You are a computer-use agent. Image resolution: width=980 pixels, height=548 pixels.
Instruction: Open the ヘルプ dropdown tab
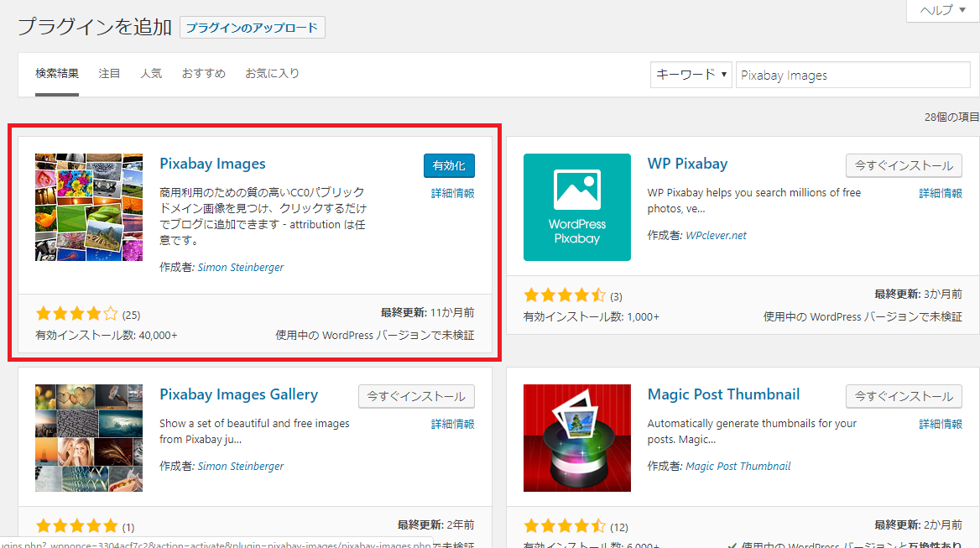(x=942, y=10)
